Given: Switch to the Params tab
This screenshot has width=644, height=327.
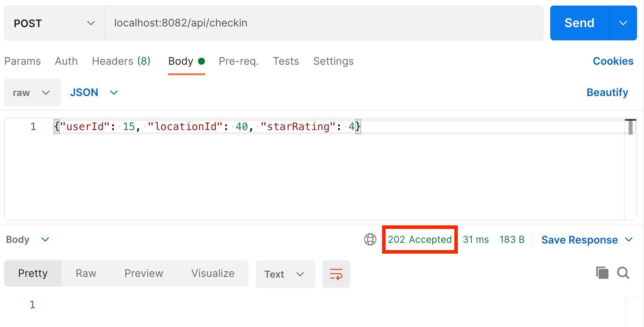Looking at the screenshot, I should point(23,61).
